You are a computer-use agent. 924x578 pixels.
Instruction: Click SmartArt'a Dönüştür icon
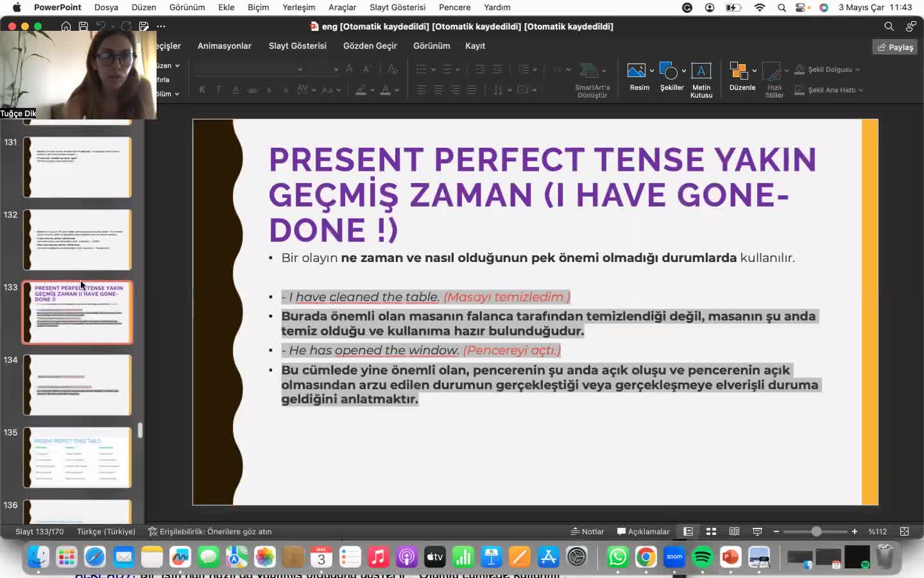tap(588, 71)
